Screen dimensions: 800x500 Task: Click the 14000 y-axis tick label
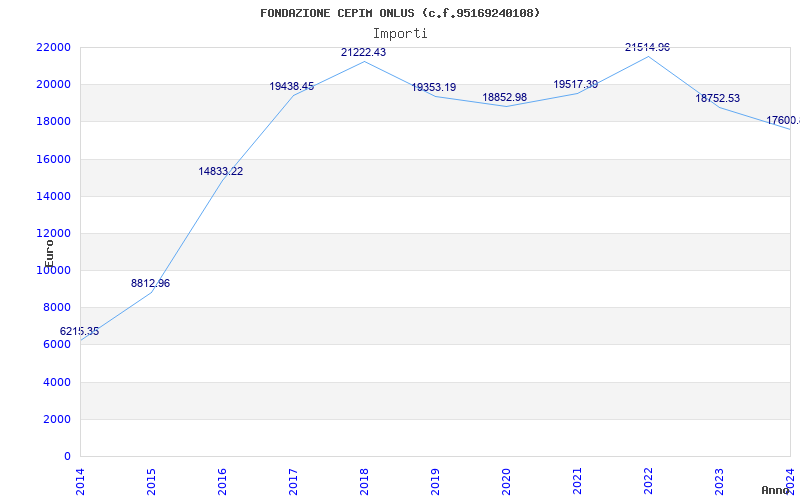click(53, 196)
